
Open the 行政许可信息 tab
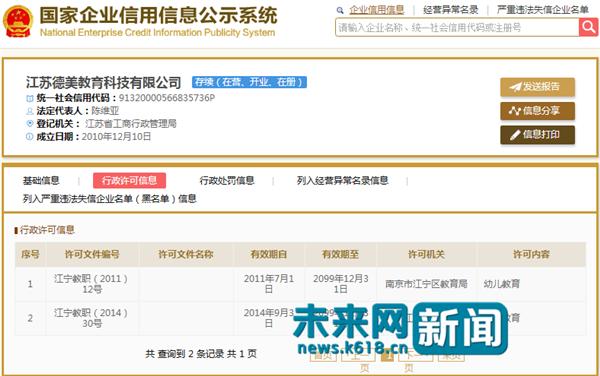[129, 181]
